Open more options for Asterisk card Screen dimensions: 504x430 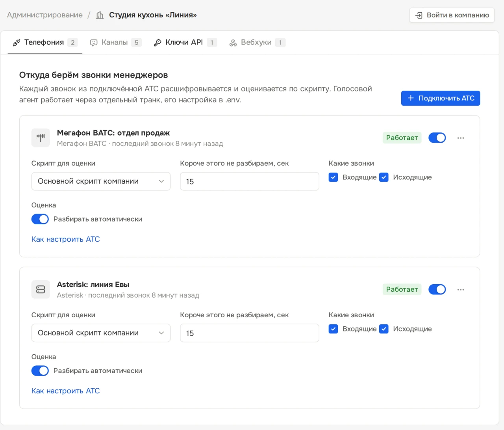pos(461,290)
